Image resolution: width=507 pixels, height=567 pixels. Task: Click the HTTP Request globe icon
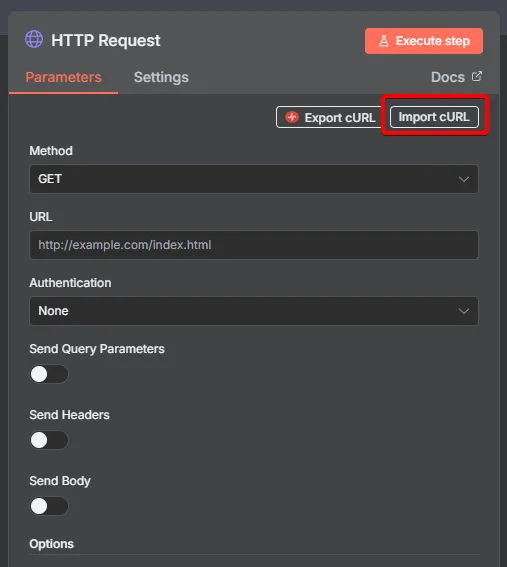34,39
